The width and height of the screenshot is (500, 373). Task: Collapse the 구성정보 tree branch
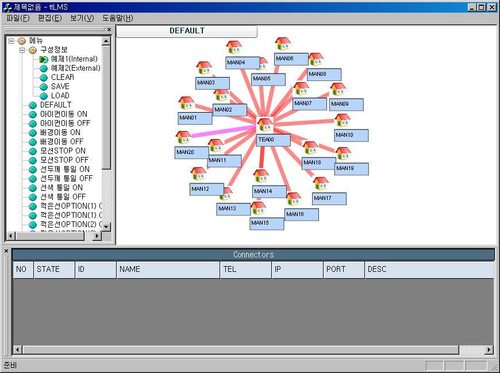[x=22, y=50]
